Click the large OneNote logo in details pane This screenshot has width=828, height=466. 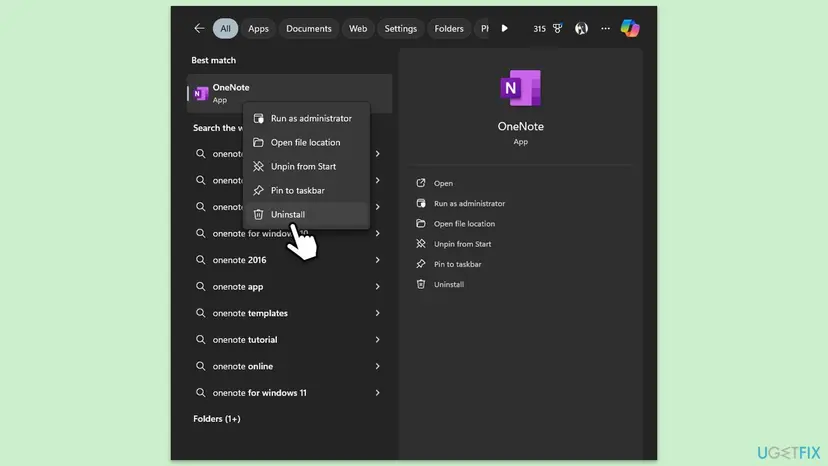(521, 88)
